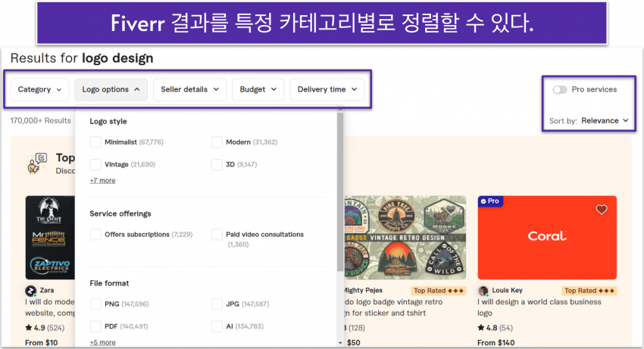This screenshot has height=349, width=644.
Task: Click the '170,000+ Results' count
Action: point(41,120)
